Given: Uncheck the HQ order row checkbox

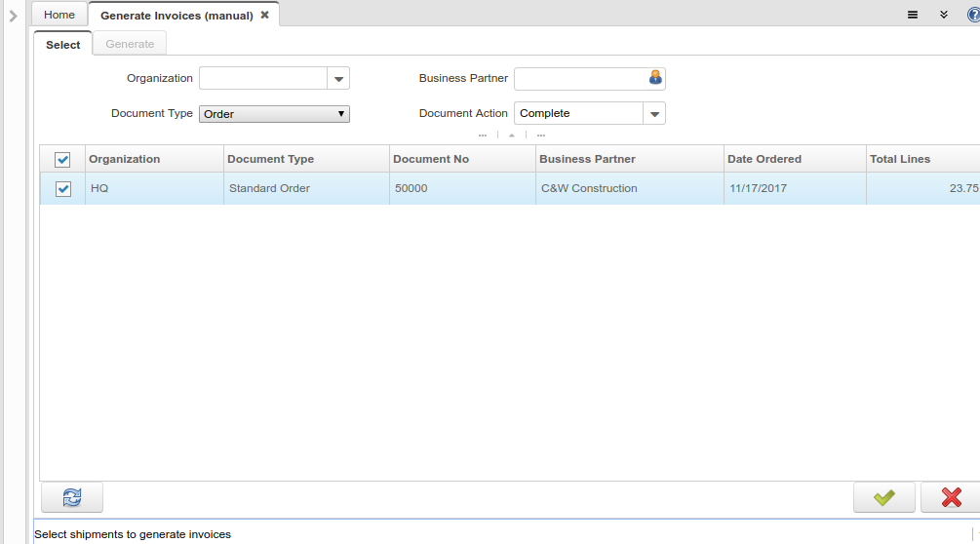Looking at the screenshot, I should click(x=63, y=188).
